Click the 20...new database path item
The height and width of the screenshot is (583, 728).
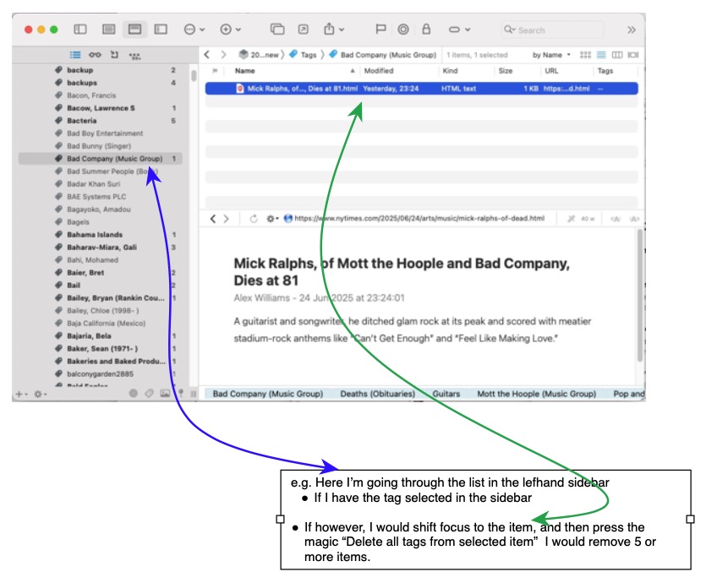pos(259,55)
